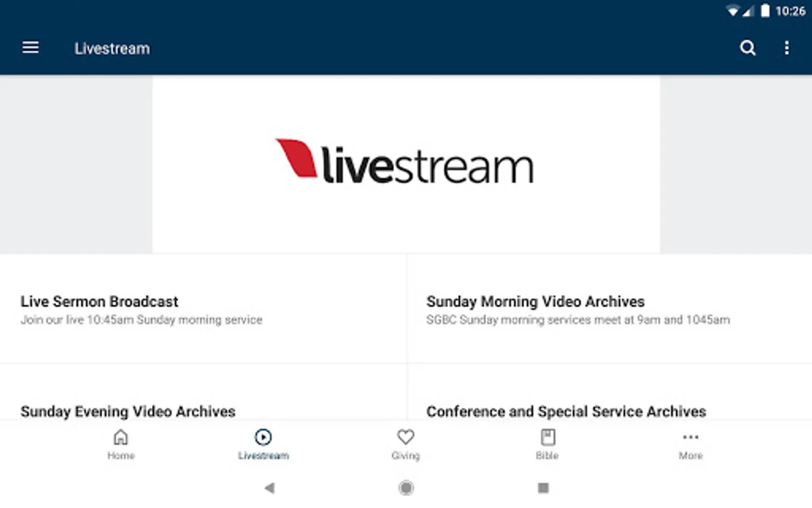This screenshot has width=812, height=508.
Task: Tap the Home house icon
Action: (x=121, y=437)
